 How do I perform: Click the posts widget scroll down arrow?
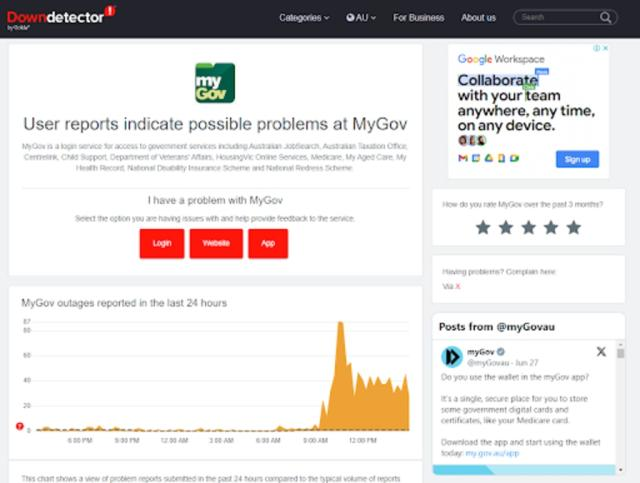coord(620,470)
